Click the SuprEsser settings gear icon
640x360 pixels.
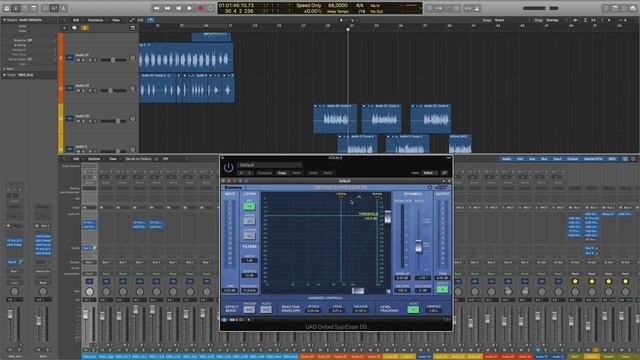pyautogui.click(x=430, y=187)
